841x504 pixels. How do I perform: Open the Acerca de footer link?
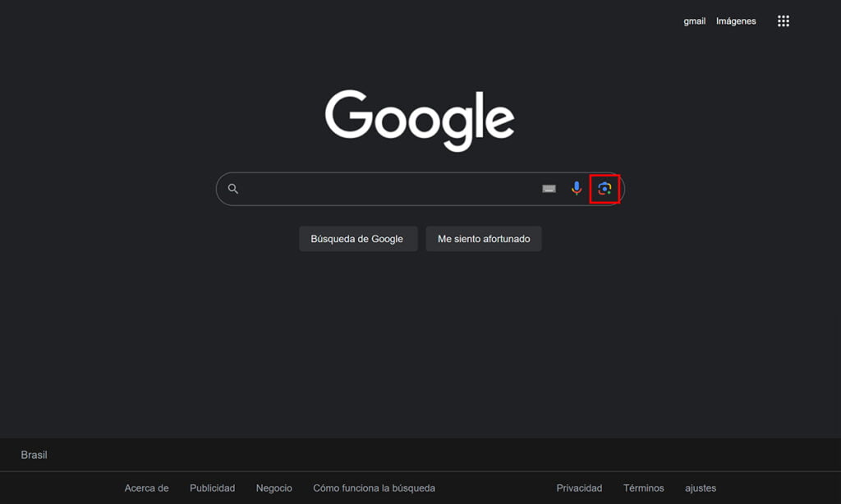(x=146, y=488)
